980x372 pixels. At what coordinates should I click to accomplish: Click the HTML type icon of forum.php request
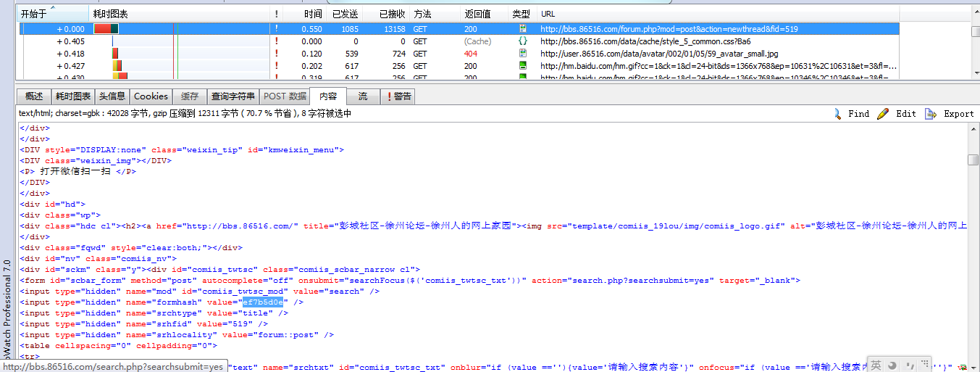pos(522,29)
